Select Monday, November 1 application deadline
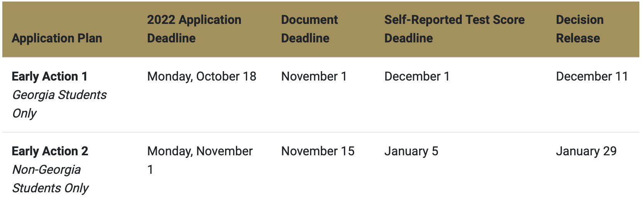Viewport: 644px width, 205px height. point(200,160)
